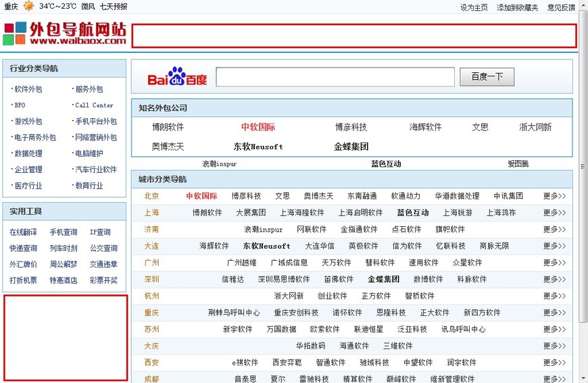Image resolution: width=588 pixels, height=383 pixels.
Task: Open 电脑维护 category
Action: coord(89,153)
